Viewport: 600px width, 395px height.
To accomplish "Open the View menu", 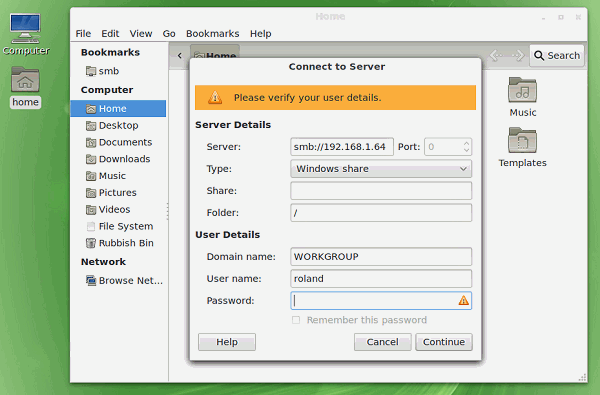I will pyautogui.click(x=141, y=34).
